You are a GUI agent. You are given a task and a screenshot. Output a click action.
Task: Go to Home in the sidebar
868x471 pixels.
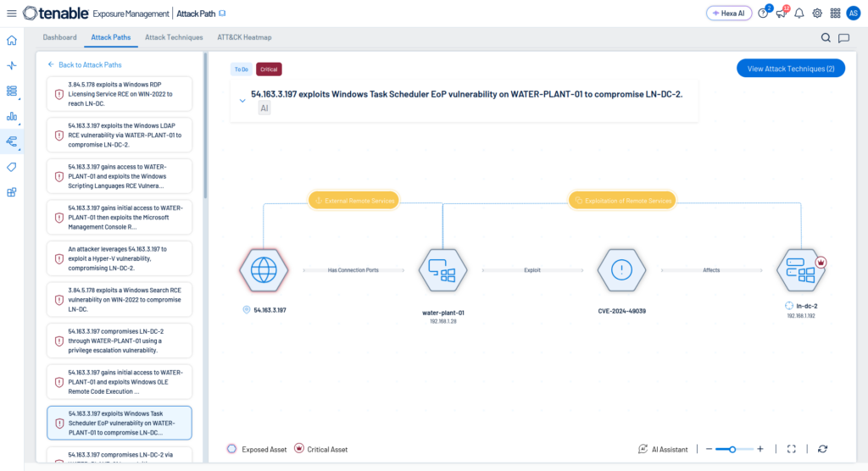(12, 41)
